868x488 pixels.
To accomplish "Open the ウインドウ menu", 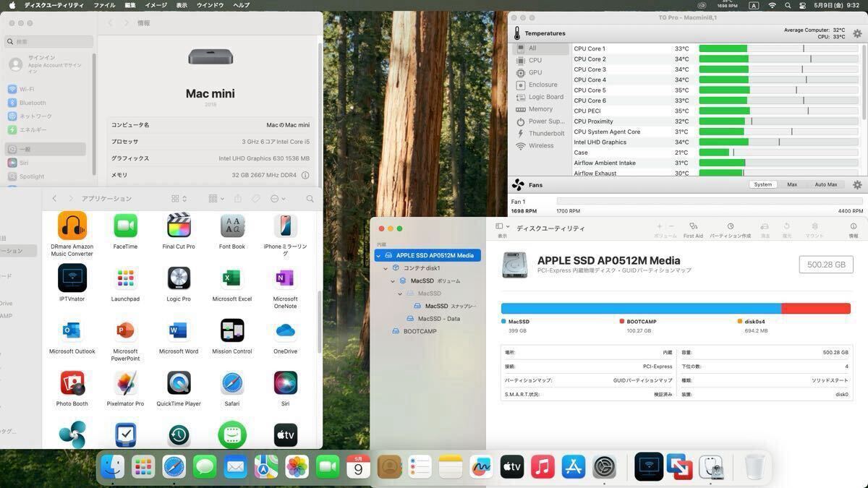I will (x=210, y=5).
